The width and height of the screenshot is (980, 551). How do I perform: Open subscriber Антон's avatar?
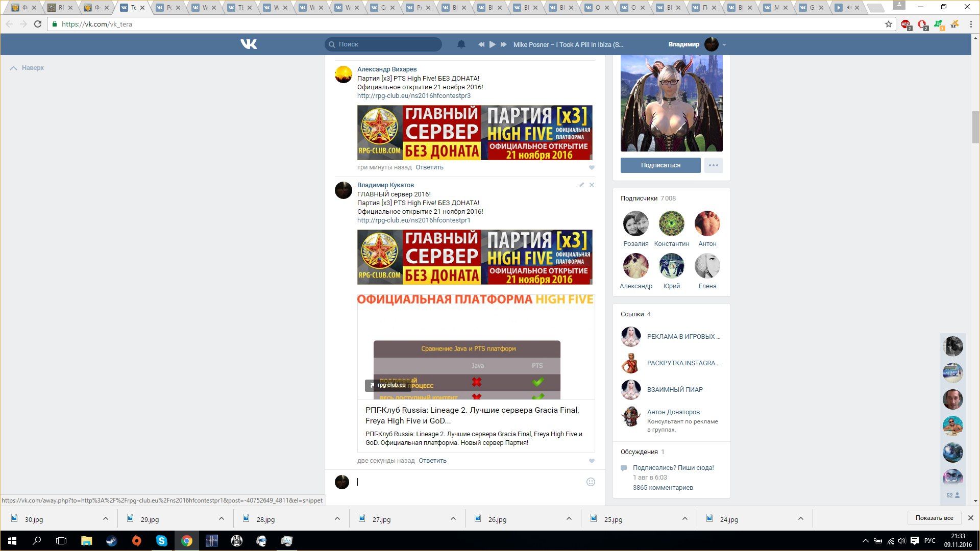(707, 223)
